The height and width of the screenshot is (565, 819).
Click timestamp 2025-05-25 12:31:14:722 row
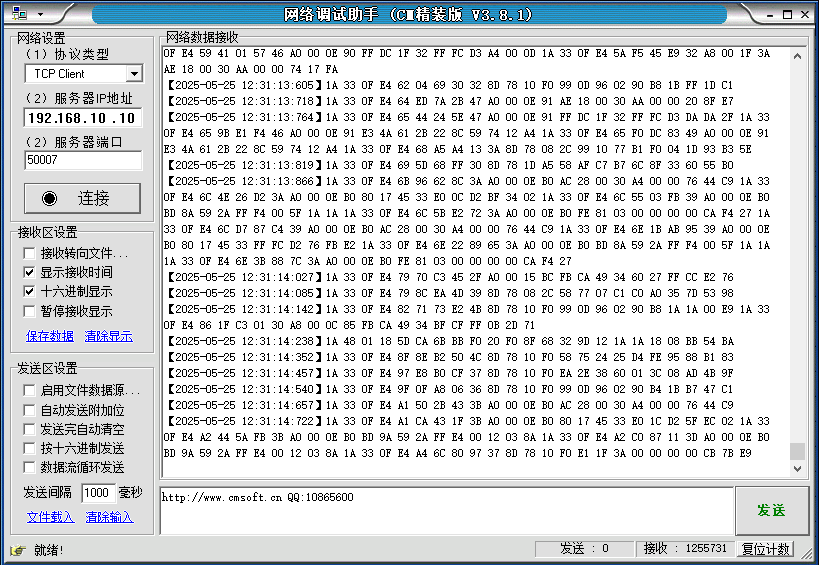point(469,421)
